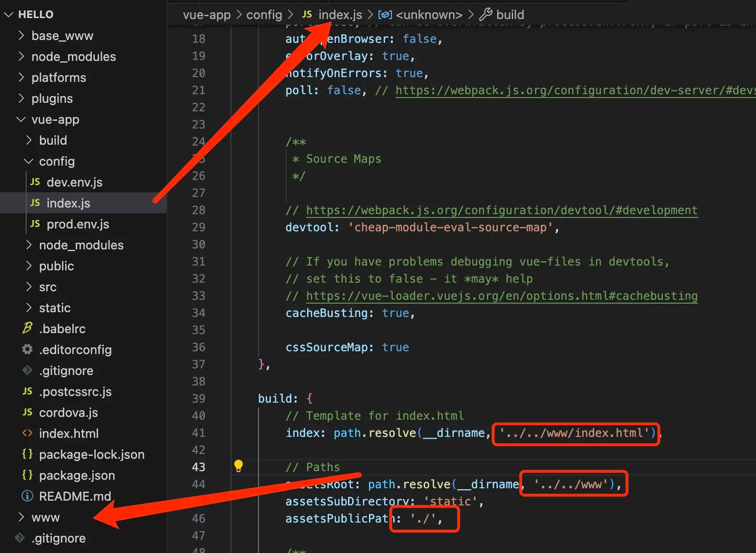Click line number 43 in gutter
The image size is (756, 553).
(199, 467)
